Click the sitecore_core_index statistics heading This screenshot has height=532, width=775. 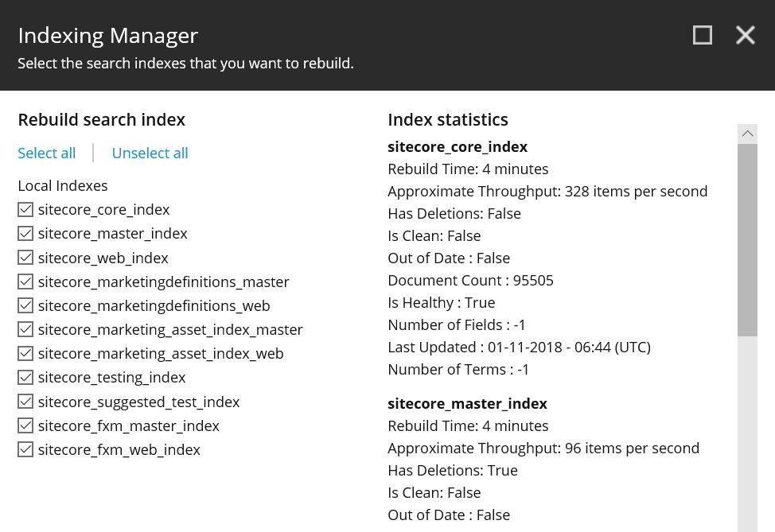coord(458,146)
